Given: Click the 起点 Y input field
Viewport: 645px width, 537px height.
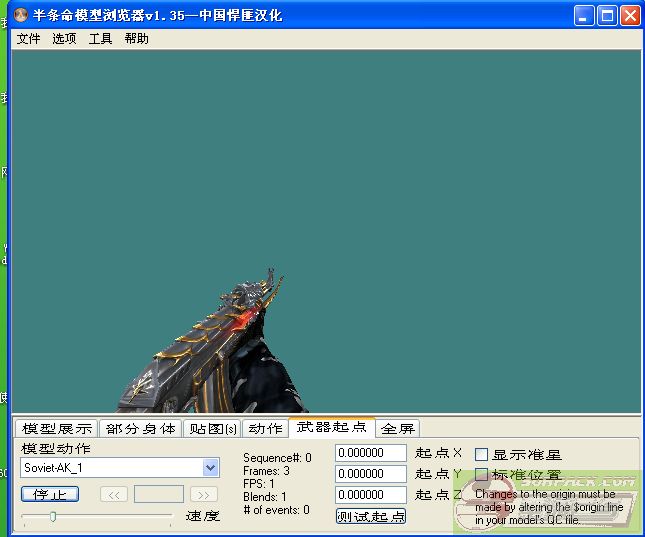Looking at the screenshot, I should tap(370, 474).
